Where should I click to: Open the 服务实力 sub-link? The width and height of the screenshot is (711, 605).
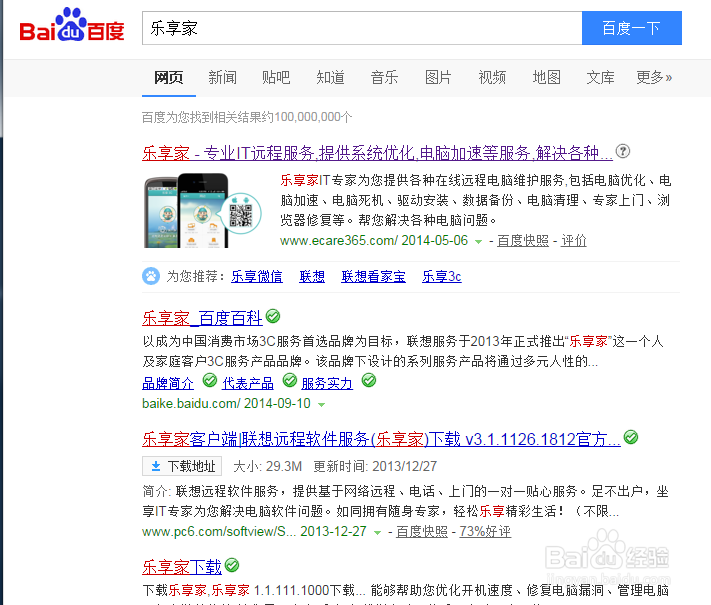327,383
